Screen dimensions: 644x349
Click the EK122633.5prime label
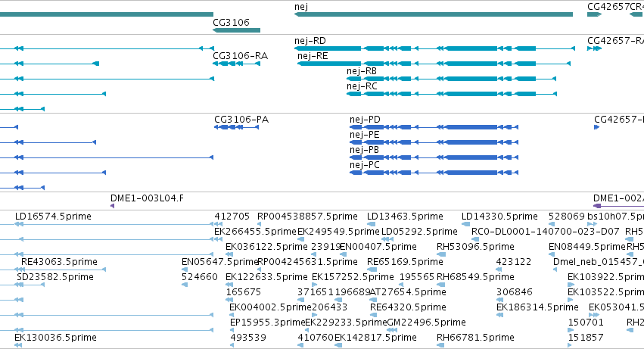pos(266,277)
